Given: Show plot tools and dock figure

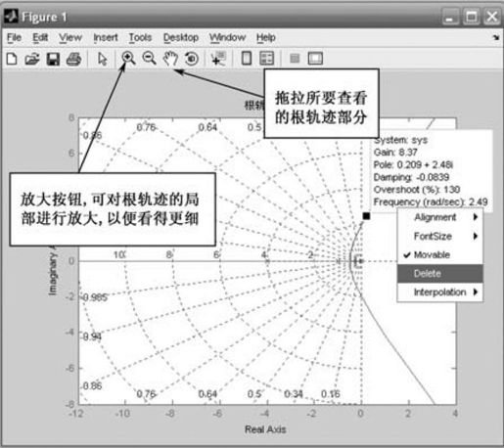Looking at the screenshot, I should 315,59.
